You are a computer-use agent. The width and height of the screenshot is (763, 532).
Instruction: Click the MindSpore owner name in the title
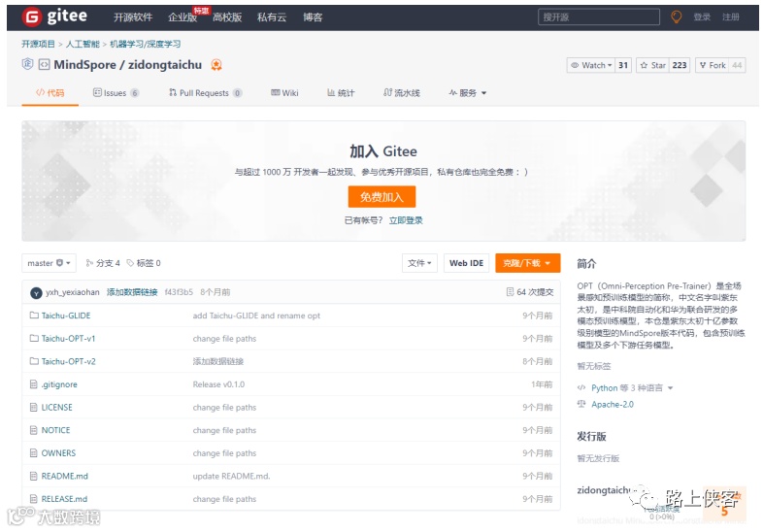(84, 65)
